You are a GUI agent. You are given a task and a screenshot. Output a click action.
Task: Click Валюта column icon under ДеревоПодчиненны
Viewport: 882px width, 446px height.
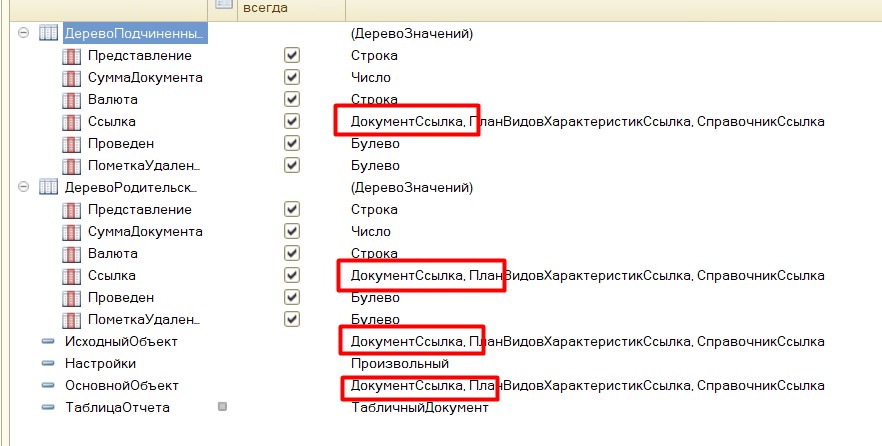pyautogui.click(x=71, y=100)
